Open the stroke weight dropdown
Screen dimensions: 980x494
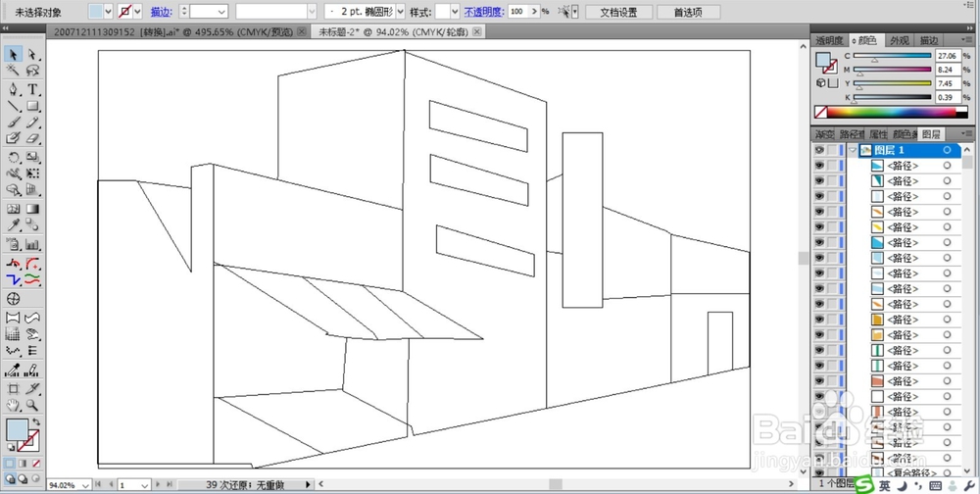(222, 11)
